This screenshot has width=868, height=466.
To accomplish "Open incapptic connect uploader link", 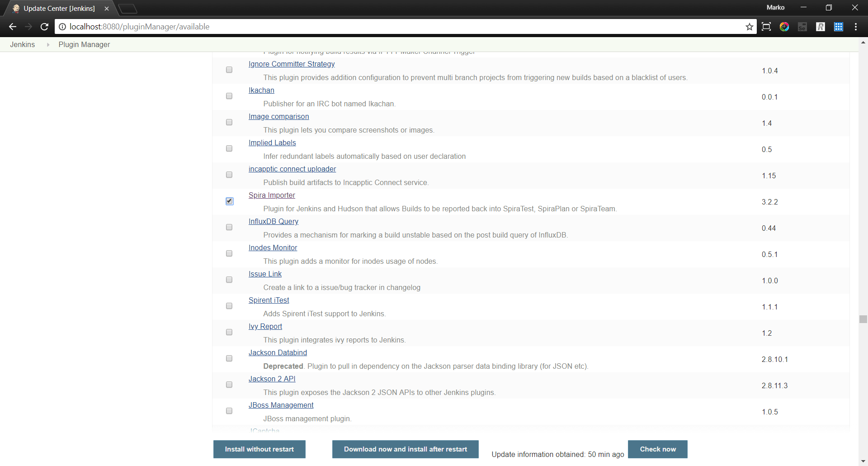I will (x=292, y=169).
